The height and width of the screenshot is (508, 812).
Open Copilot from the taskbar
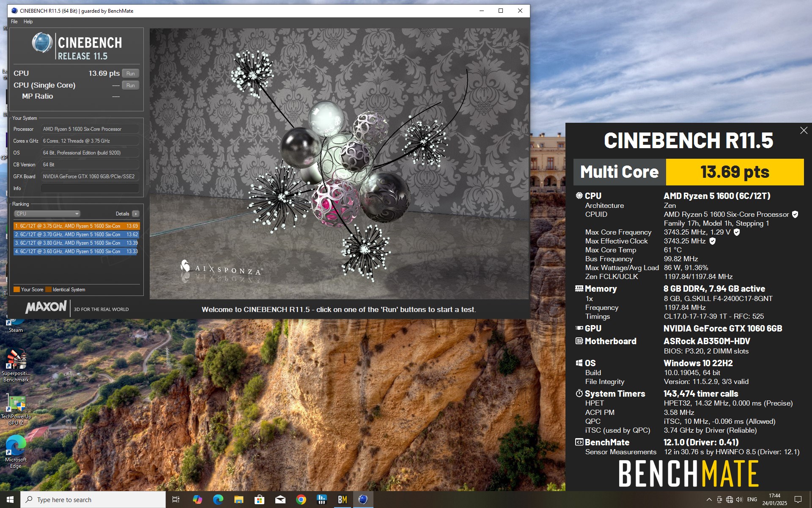pyautogui.click(x=198, y=500)
